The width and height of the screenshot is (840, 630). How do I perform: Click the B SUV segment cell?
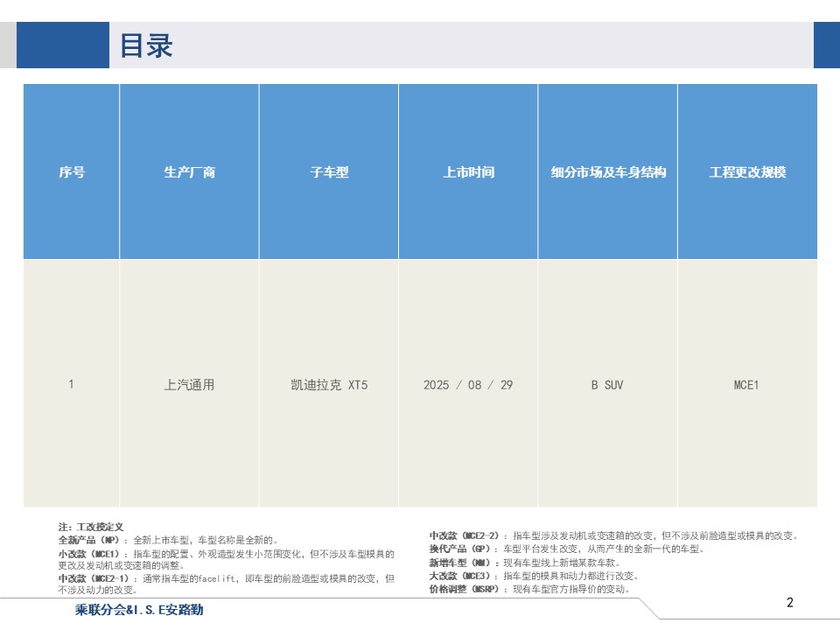(607, 385)
